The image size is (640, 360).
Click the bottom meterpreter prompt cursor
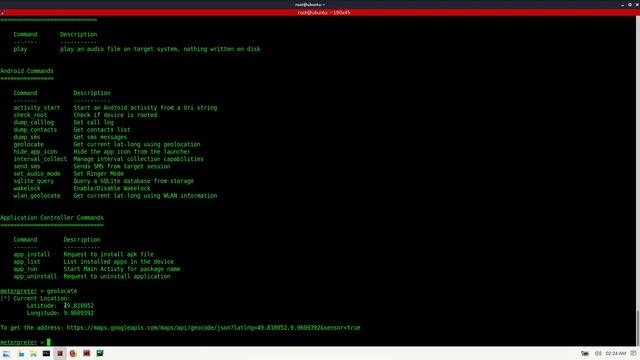49,342
